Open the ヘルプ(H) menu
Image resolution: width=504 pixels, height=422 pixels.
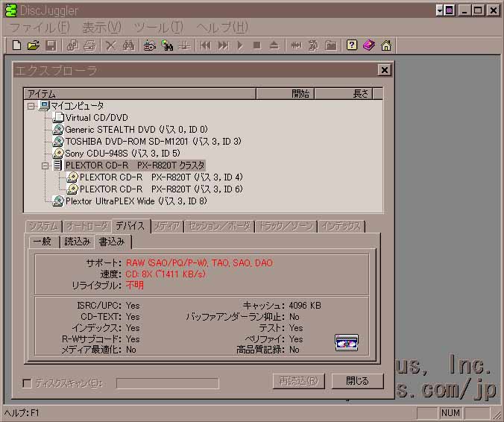(x=222, y=28)
